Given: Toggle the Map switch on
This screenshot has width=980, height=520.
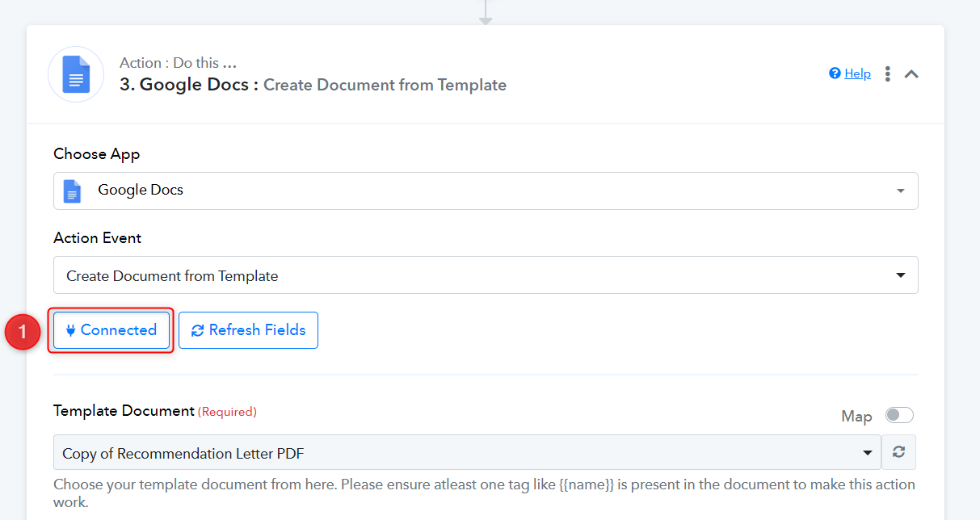Looking at the screenshot, I should point(899,415).
